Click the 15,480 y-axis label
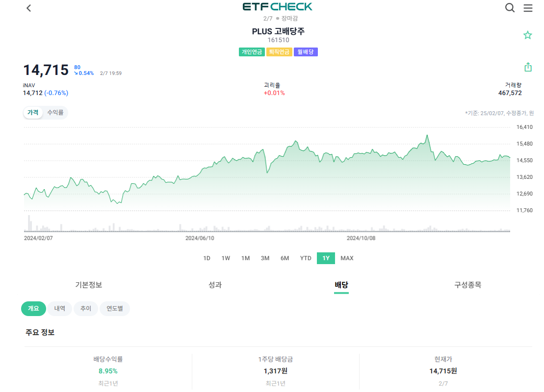This screenshot has width=544, height=392. (524, 144)
